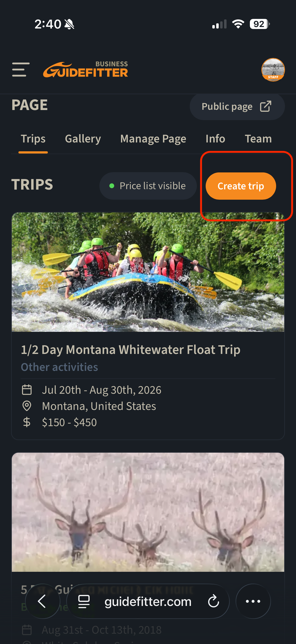296x644 pixels.
Task: Open the Manage Page tab
Action: 153,139
